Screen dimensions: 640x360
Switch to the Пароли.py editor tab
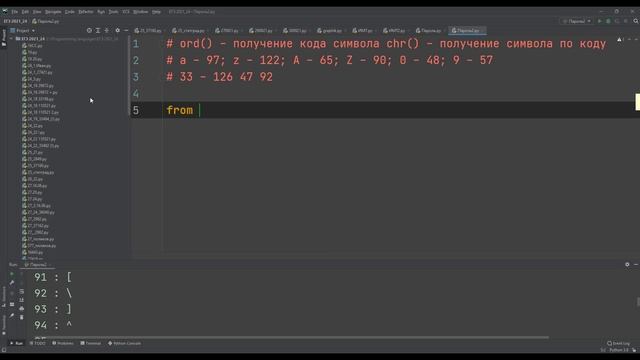[429, 31]
